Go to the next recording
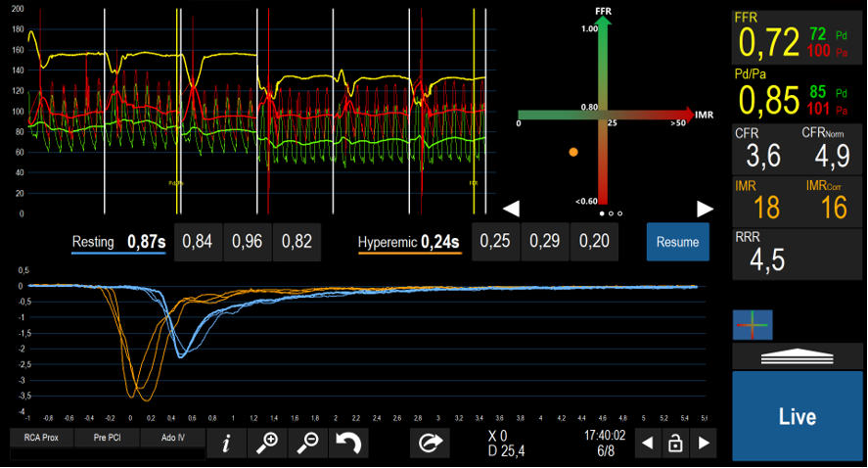This screenshot has width=868, height=468. [703, 444]
